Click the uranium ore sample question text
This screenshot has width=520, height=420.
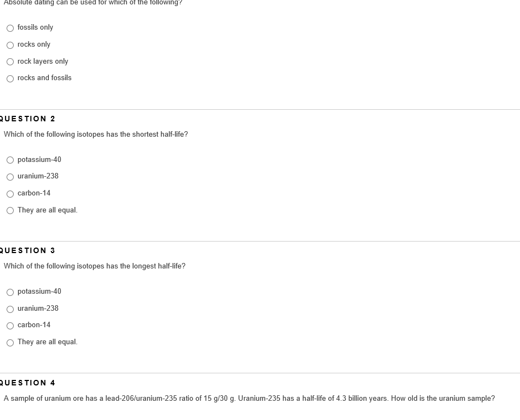click(x=249, y=399)
